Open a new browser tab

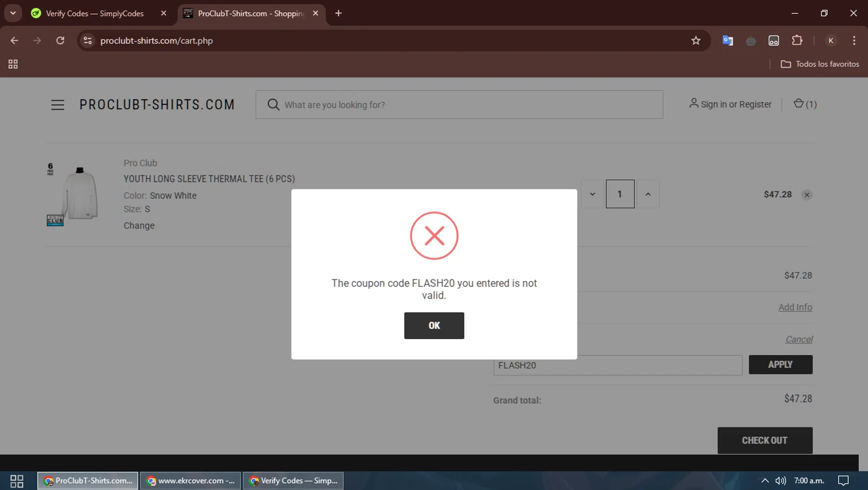point(339,13)
